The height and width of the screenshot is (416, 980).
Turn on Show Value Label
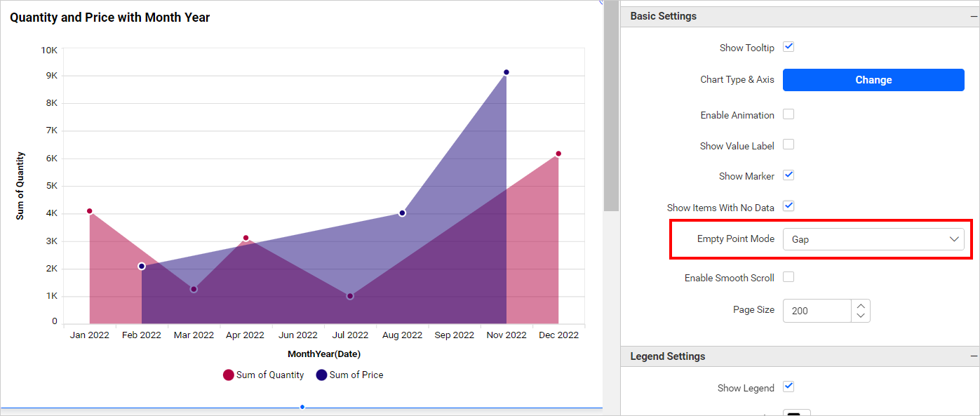788,145
